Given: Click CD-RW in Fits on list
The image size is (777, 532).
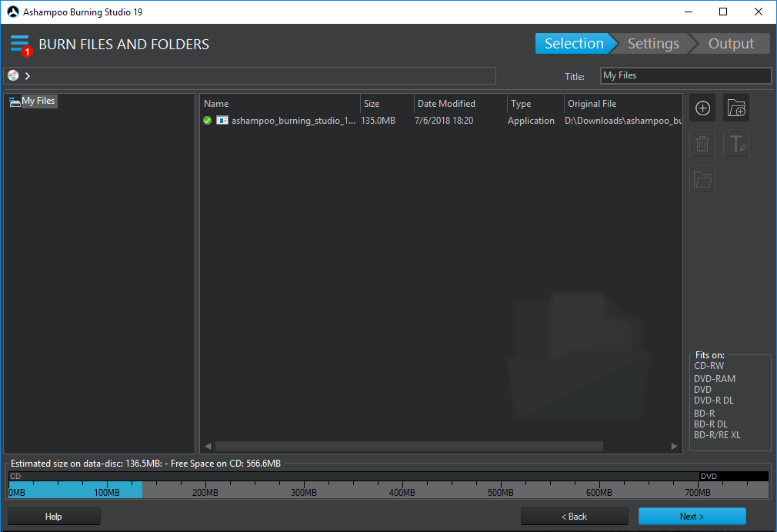Looking at the screenshot, I should coord(709,366).
